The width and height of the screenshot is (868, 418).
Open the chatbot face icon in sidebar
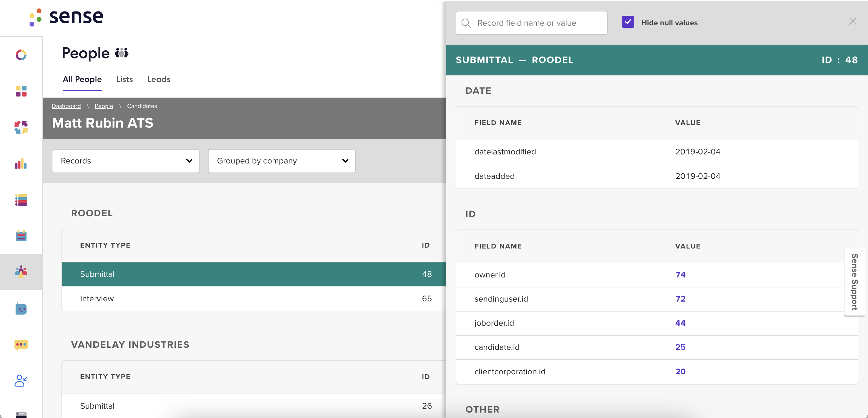coord(21,308)
